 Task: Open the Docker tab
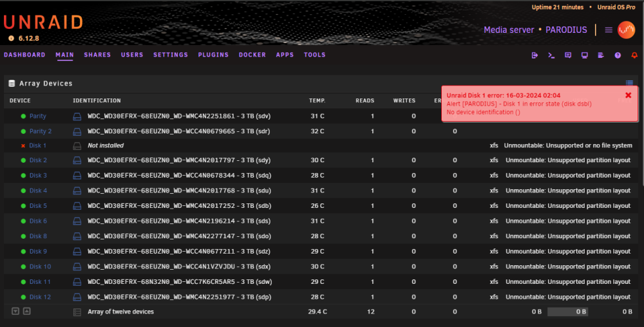[252, 55]
